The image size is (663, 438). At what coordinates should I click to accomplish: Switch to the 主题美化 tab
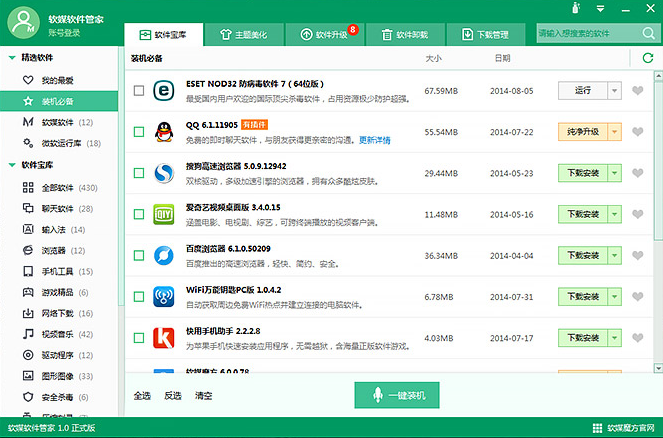pyautogui.click(x=244, y=35)
